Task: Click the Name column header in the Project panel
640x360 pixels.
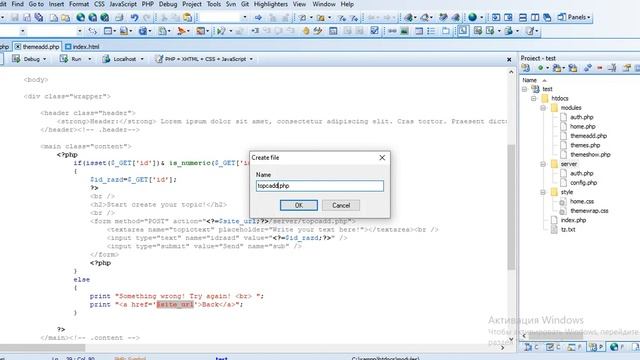Action: tap(529, 80)
